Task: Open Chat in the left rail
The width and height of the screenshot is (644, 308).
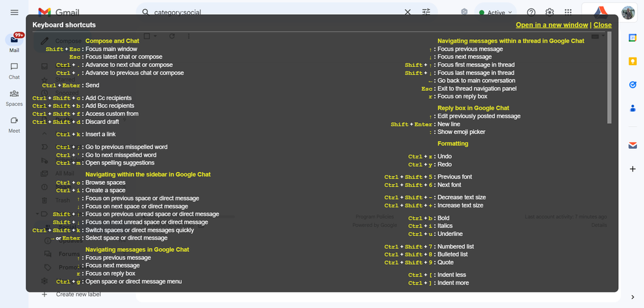Action: (14, 71)
